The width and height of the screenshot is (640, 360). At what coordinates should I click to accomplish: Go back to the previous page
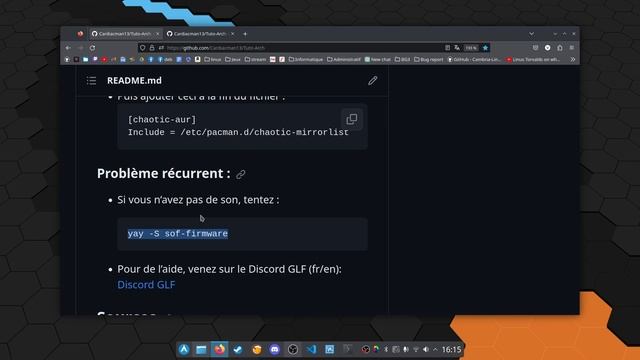[68, 48]
